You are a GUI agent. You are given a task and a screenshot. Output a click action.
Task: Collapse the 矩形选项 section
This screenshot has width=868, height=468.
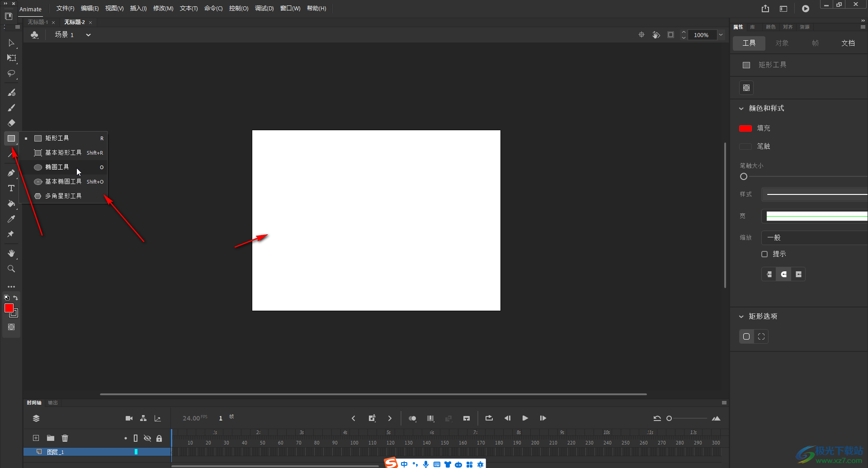pos(741,317)
